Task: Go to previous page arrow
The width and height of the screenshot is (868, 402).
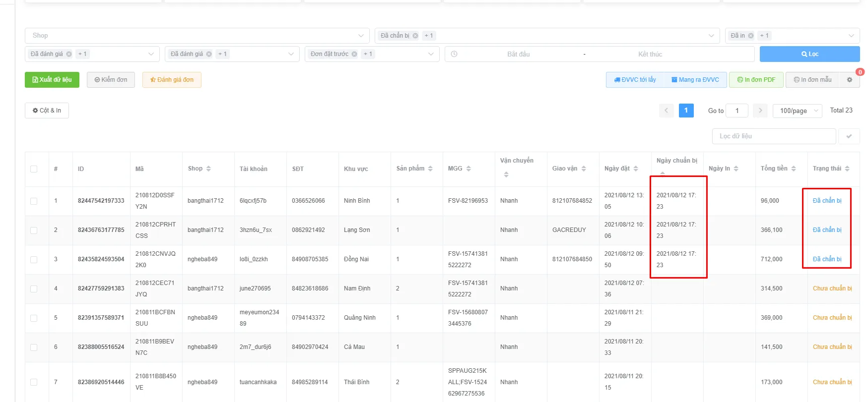Action: [x=667, y=111]
